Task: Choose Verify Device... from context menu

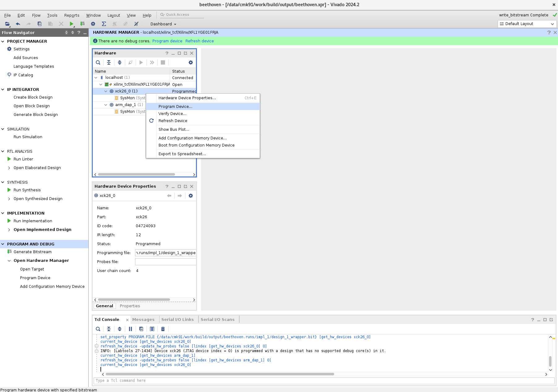Action: click(203, 113)
